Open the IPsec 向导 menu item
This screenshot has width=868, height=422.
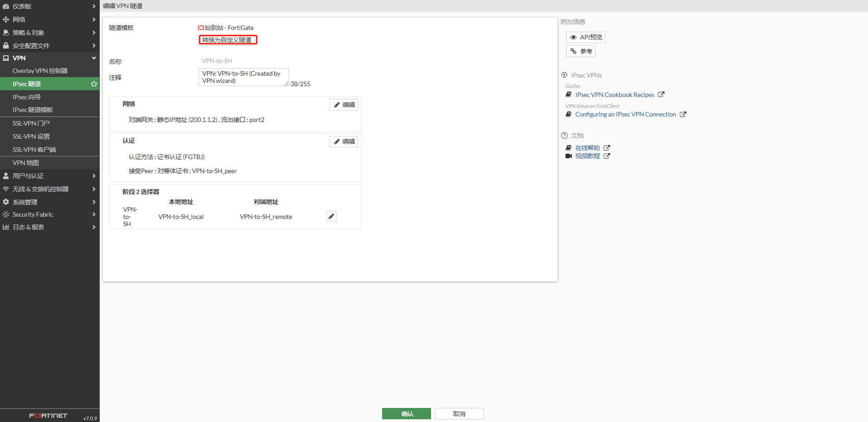click(27, 97)
